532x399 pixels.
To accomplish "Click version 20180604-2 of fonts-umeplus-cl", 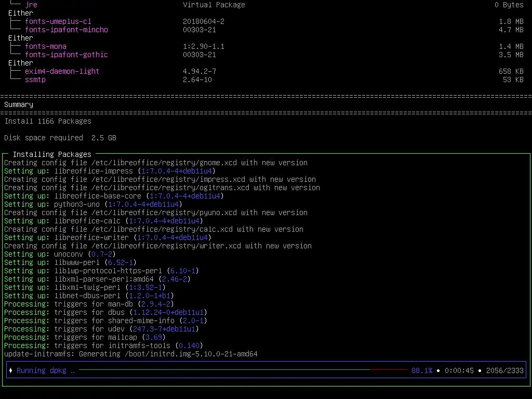I will 204,21.
